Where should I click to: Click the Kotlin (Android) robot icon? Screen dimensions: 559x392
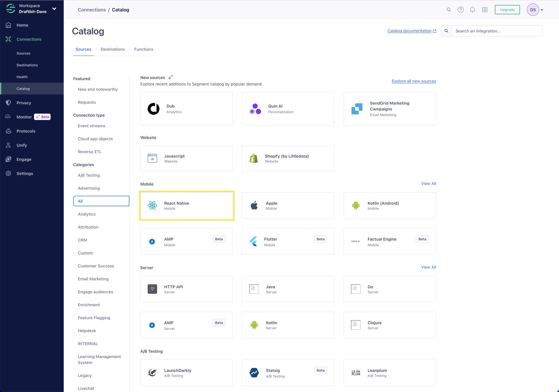(356, 206)
